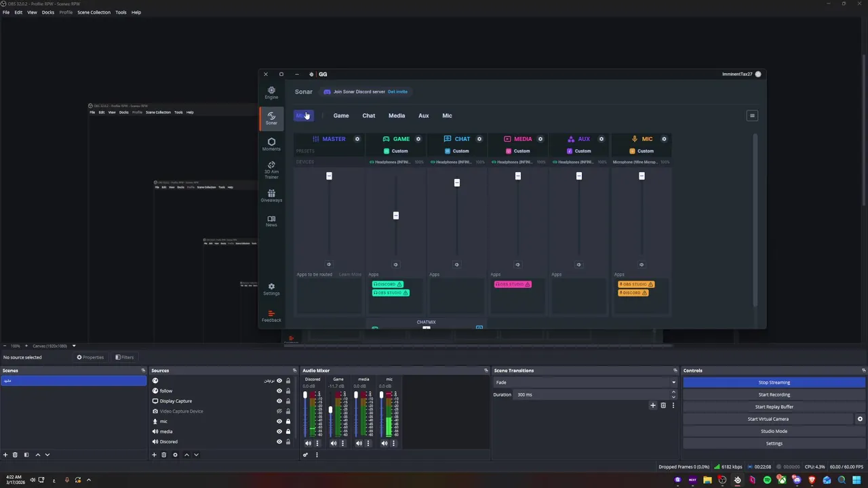
Task: Open OBS Tools menu
Action: pos(121,12)
